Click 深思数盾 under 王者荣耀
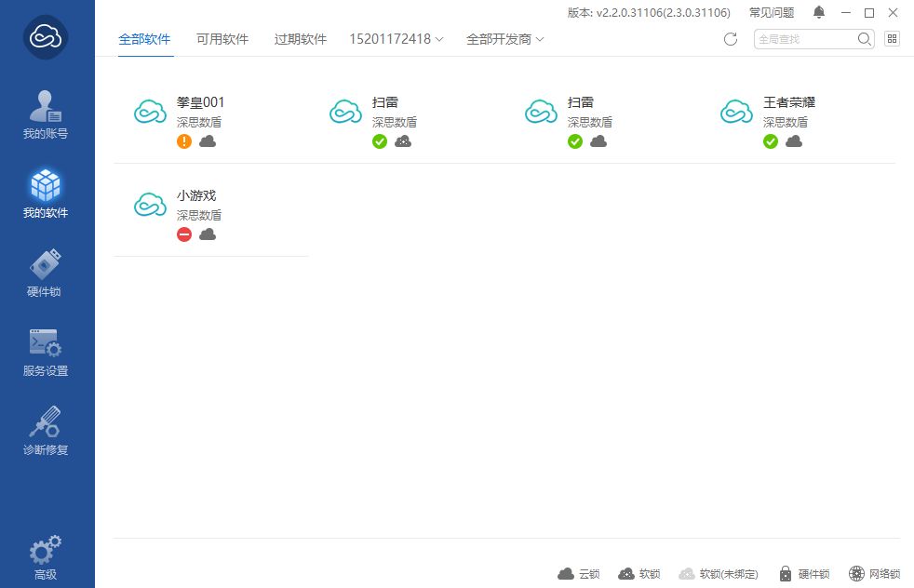This screenshot has width=914, height=588. click(786, 123)
